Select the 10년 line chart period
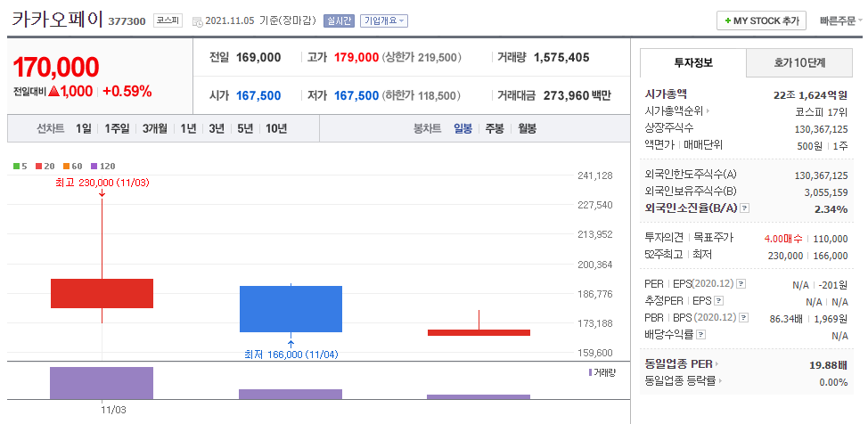 coord(276,129)
